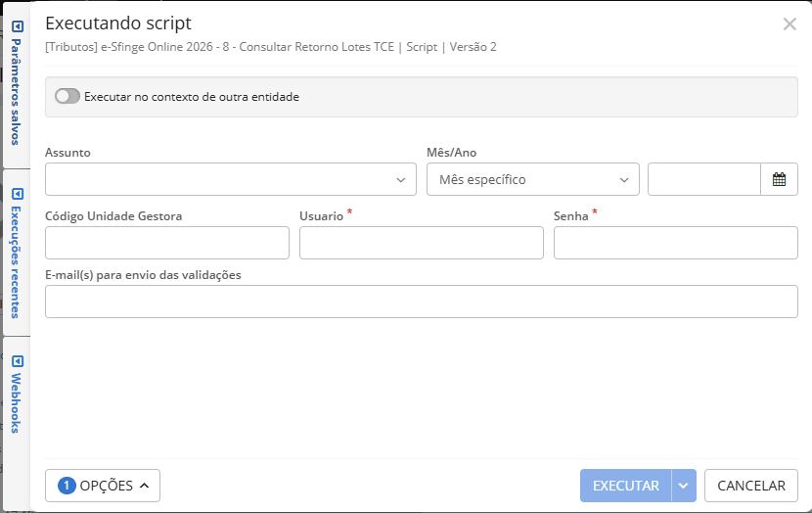This screenshot has height=513, width=812.
Task: Click the calendar icon for Mês/Ano
Action: (x=779, y=179)
